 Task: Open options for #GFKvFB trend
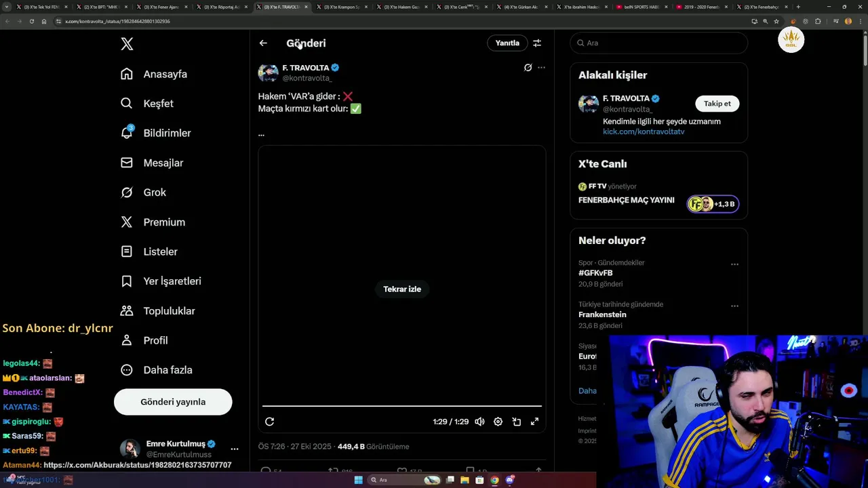click(x=734, y=265)
